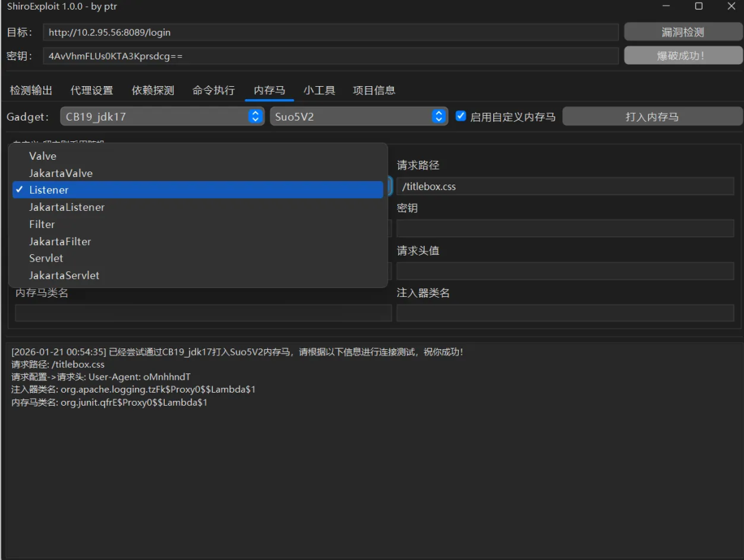Select Valve from the dropdown list
Screen dimensions: 744x560
click(x=198, y=156)
